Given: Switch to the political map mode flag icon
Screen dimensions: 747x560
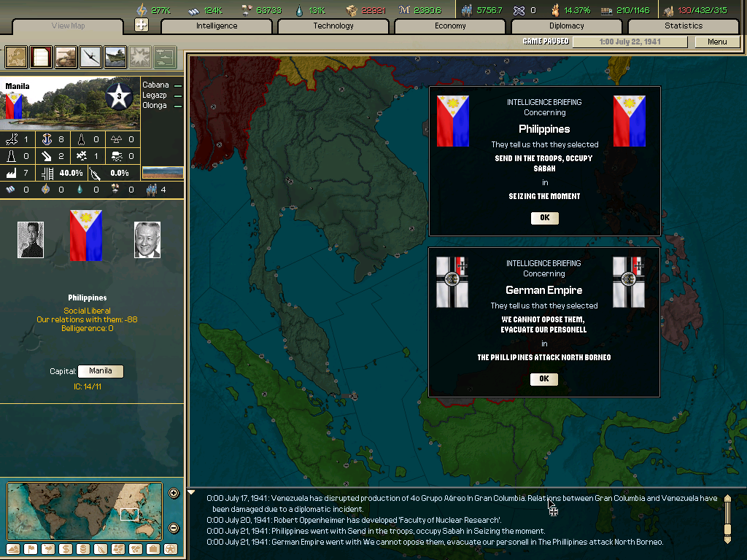Looking at the screenshot, I should [31, 551].
